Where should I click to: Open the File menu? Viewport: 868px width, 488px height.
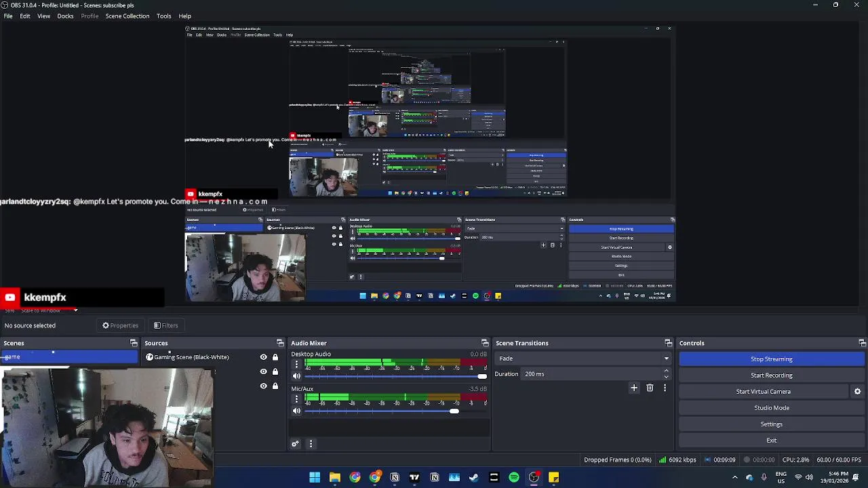pyautogui.click(x=8, y=16)
